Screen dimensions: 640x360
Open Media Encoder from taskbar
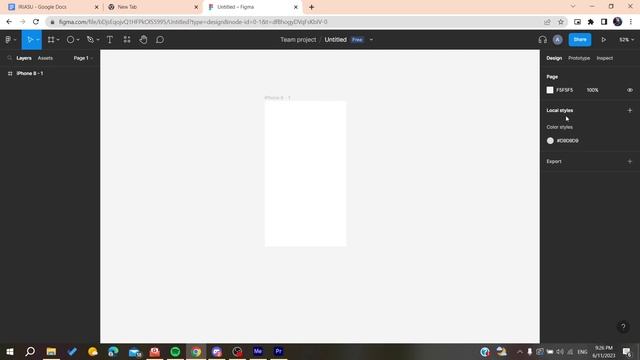[258, 351]
